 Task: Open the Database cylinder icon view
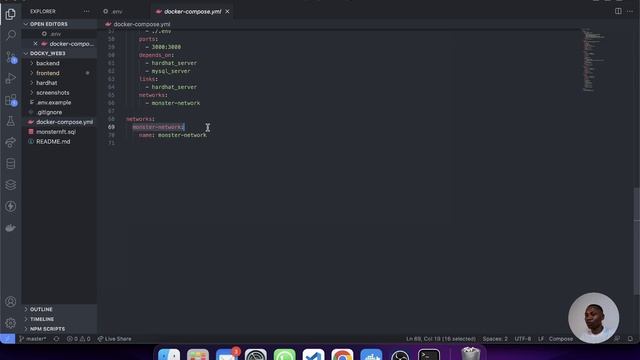point(11,164)
